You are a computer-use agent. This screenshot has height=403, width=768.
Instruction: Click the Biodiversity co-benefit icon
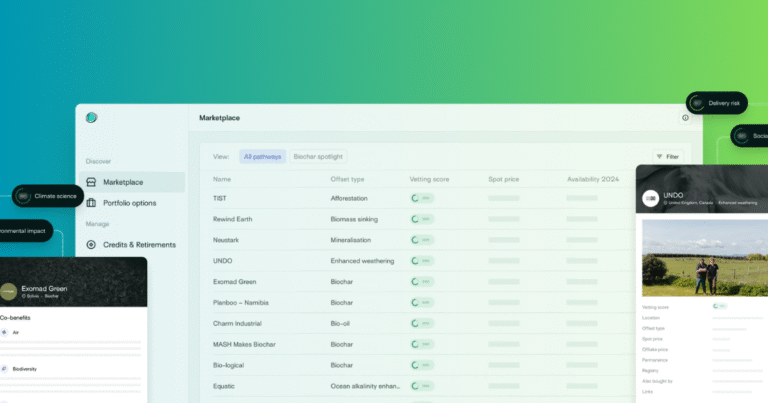coord(4,369)
